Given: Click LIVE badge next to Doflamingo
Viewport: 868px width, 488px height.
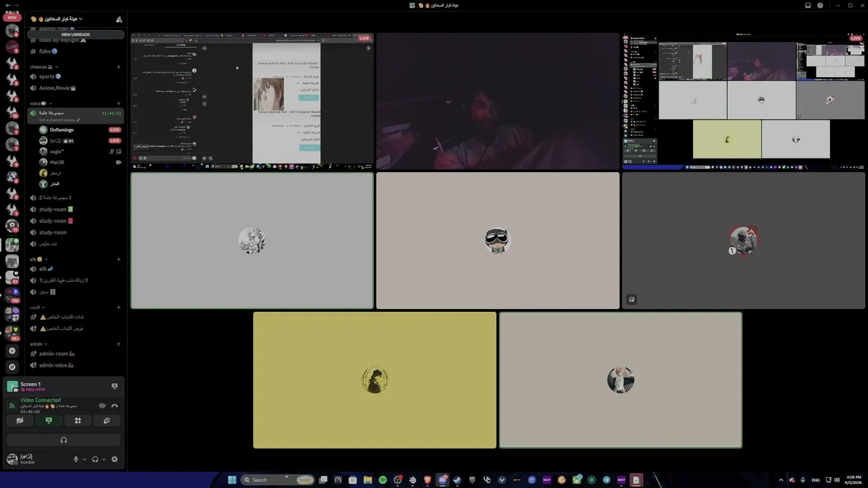Looking at the screenshot, I should pyautogui.click(x=115, y=129).
